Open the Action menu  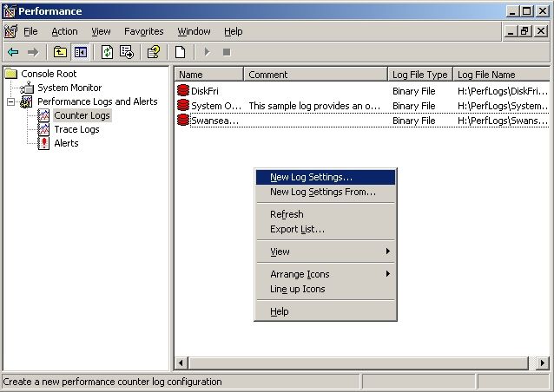click(64, 31)
